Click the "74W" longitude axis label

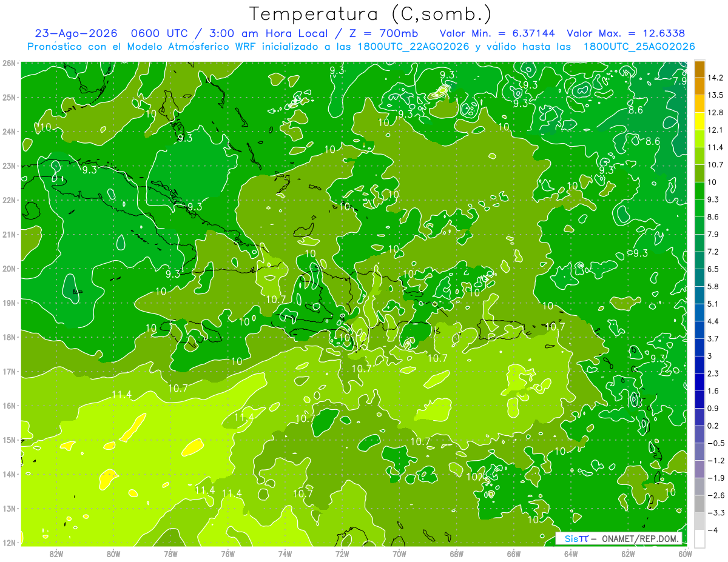(x=285, y=554)
